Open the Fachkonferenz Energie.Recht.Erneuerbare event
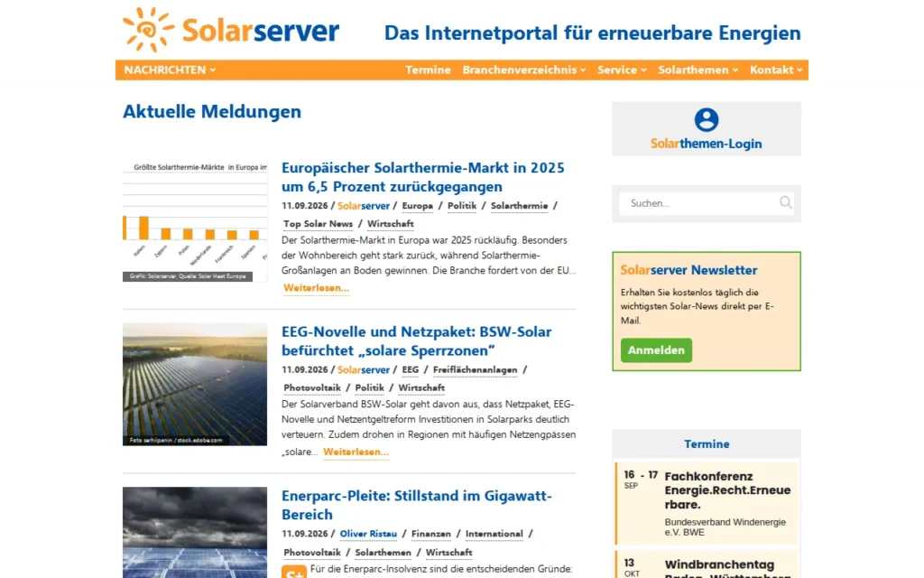Screen dimensions: 924x578 [728, 490]
